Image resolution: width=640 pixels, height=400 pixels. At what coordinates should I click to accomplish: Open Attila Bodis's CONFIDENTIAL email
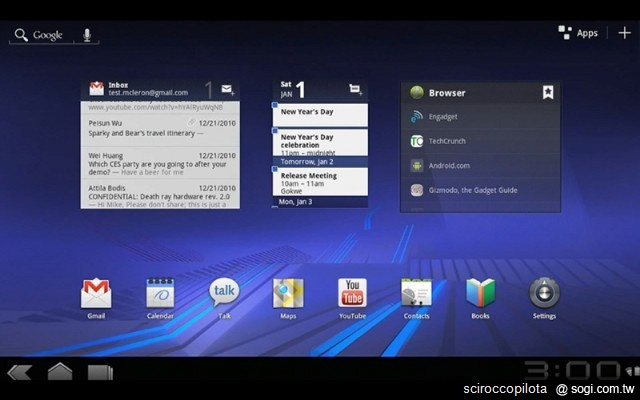pyautogui.click(x=160, y=195)
